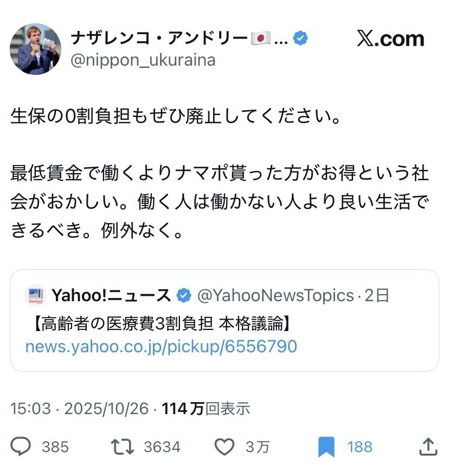Viewport: 449px width, 476px height.
Task: Open the 114万回表示 view count
Action: tap(206, 409)
